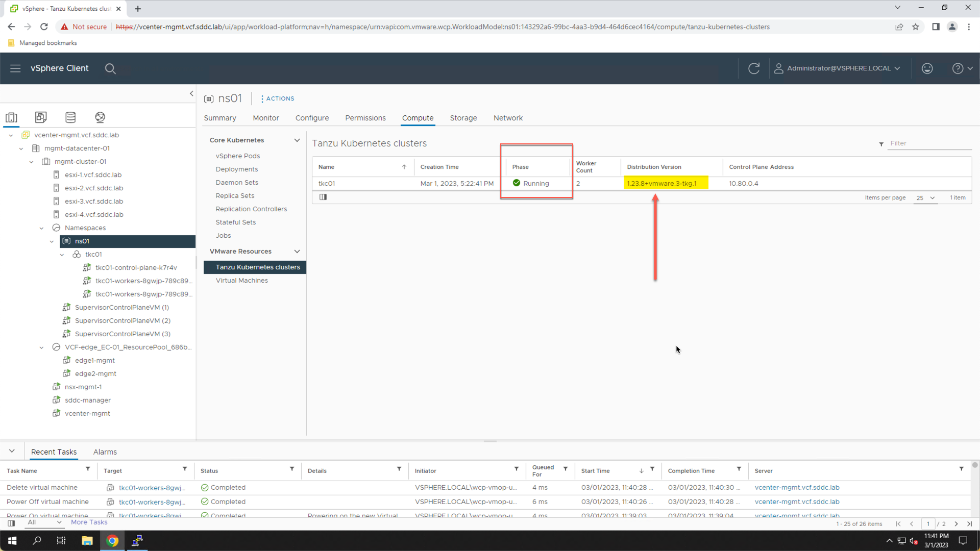Refresh the vSphere Client view
The height and width of the screenshot is (551, 980).
pos(754,68)
